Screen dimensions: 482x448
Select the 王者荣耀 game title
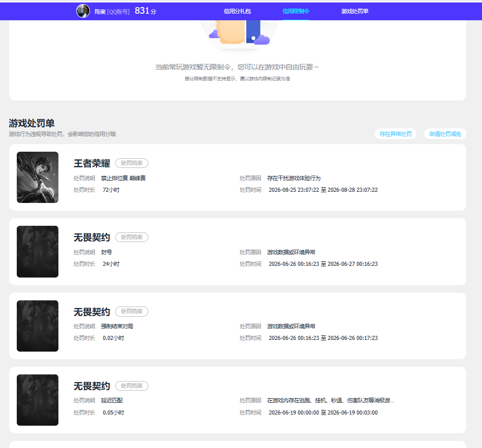pos(91,163)
